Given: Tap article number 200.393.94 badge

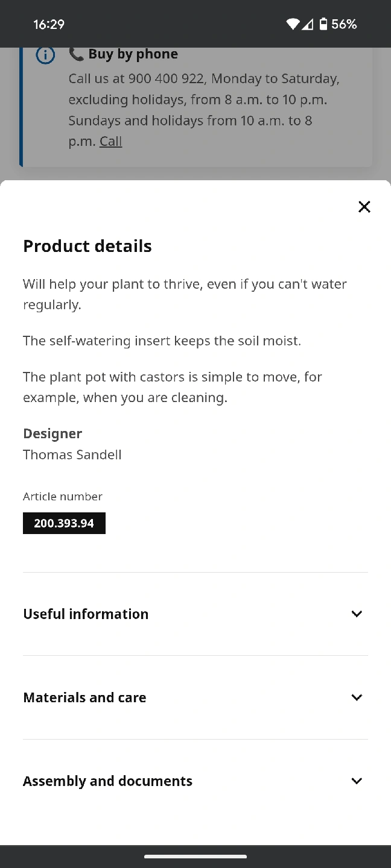Looking at the screenshot, I should 64,523.
